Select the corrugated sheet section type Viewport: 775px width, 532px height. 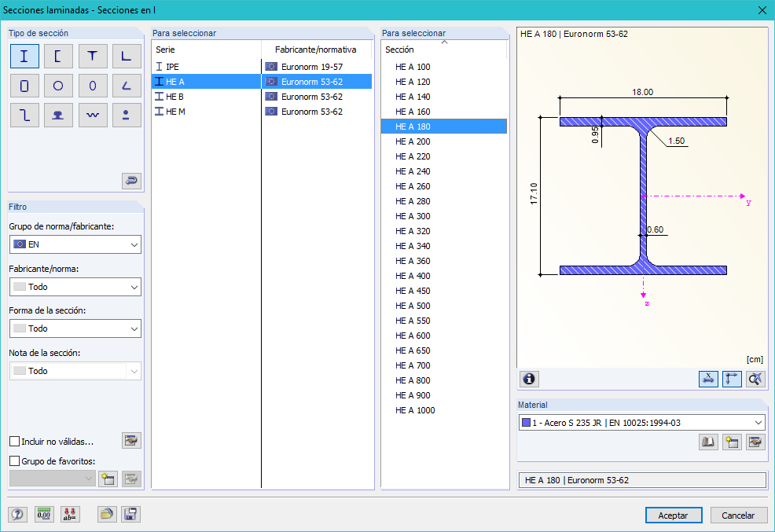[93, 115]
